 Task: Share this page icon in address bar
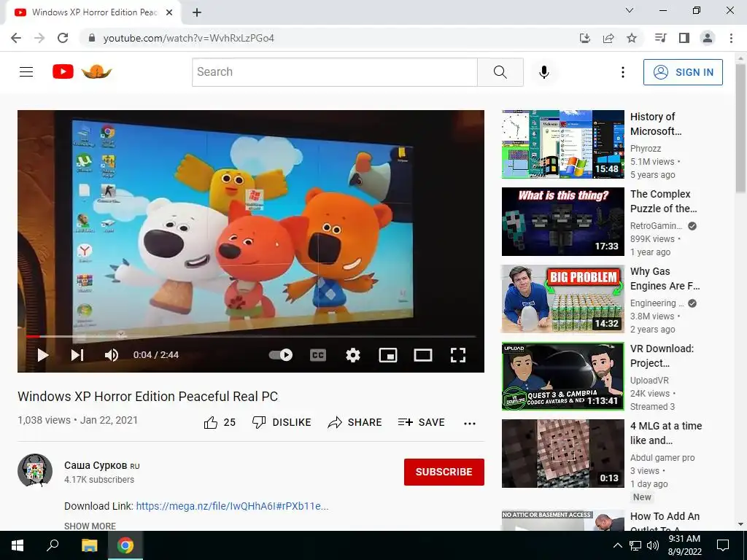608,38
